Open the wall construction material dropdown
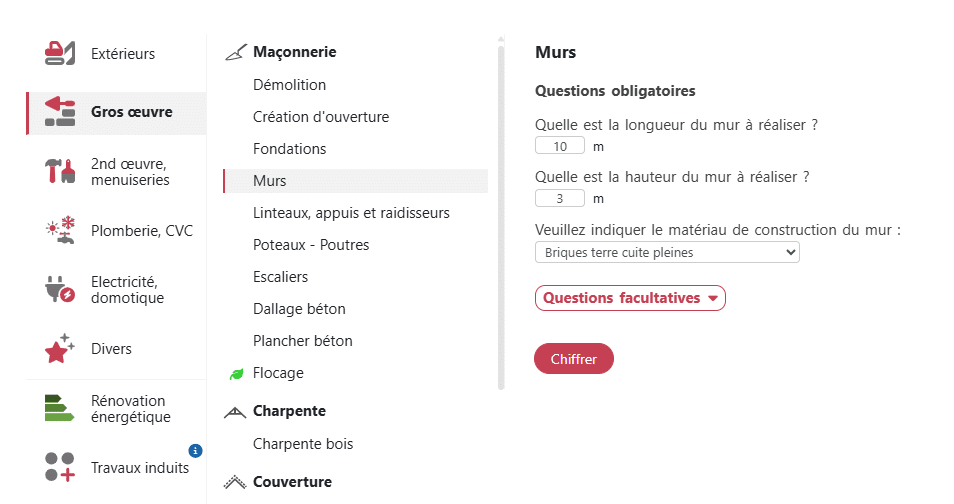This screenshot has height=504, width=954. pyautogui.click(x=667, y=253)
